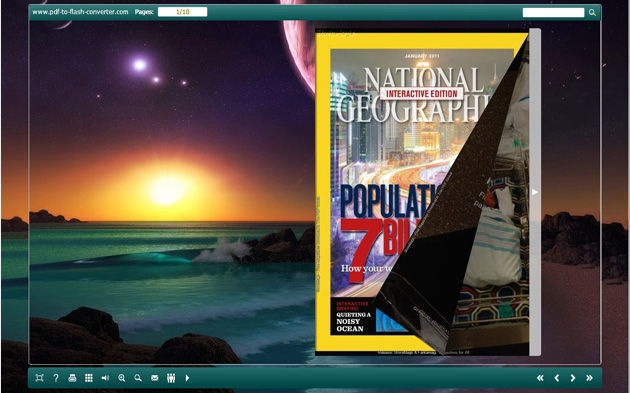This screenshot has width=630, height=393.
Task: Go to the previous page
Action: [x=557, y=378]
